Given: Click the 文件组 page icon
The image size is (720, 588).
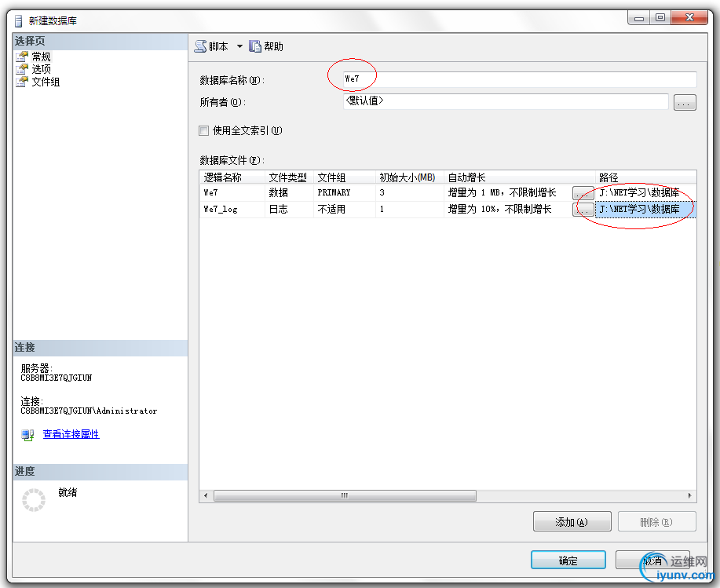Looking at the screenshot, I should [22, 82].
